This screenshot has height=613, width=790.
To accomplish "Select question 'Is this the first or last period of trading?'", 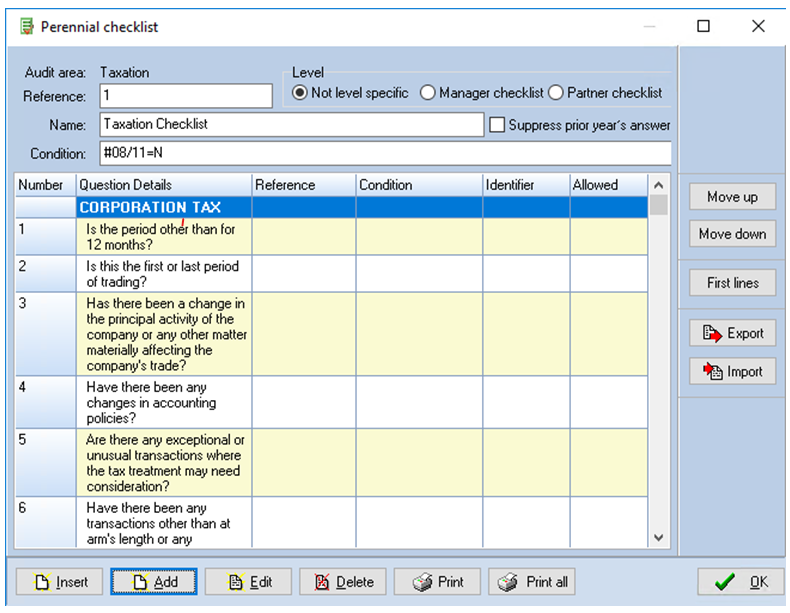I will point(164,274).
